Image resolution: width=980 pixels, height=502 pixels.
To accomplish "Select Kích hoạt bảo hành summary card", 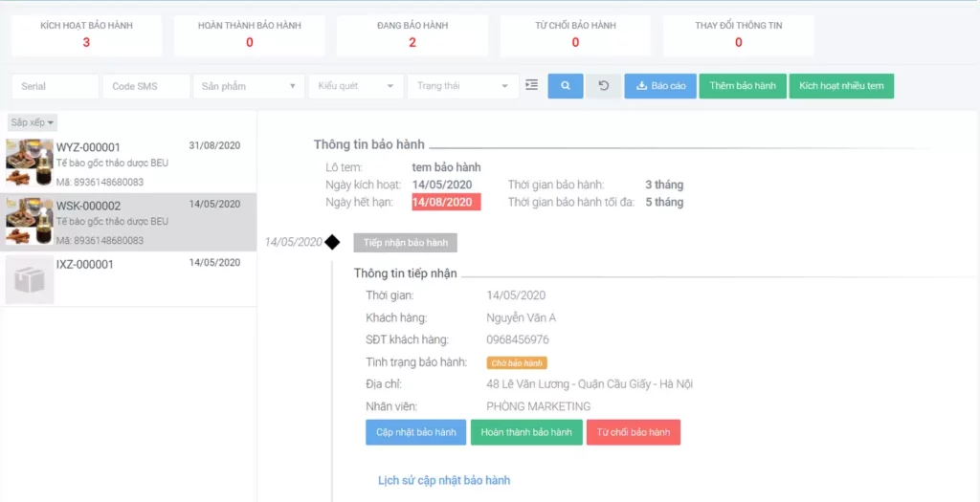I will pyautogui.click(x=87, y=34).
